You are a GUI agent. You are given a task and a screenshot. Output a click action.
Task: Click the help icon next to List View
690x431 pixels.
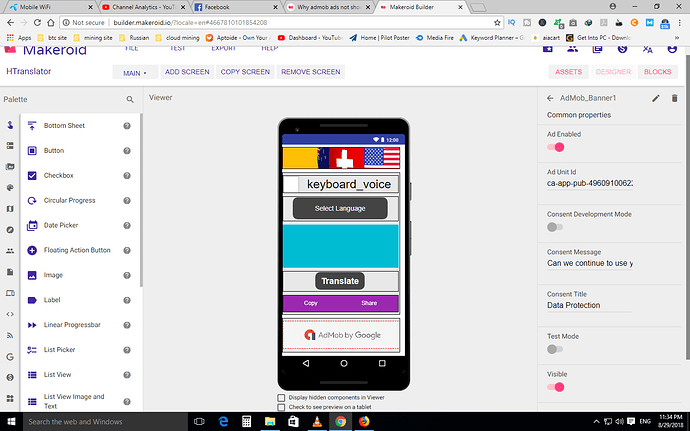pos(127,375)
